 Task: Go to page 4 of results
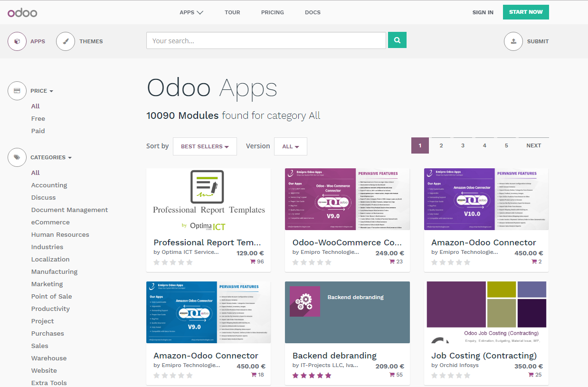point(484,145)
